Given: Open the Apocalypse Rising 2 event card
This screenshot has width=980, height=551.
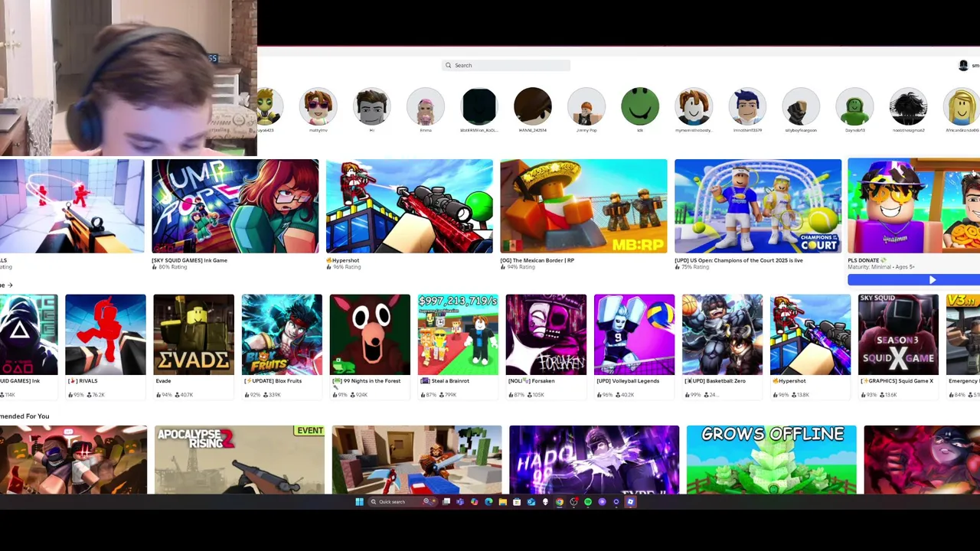Looking at the screenshot, I should [x=239, y=460].
